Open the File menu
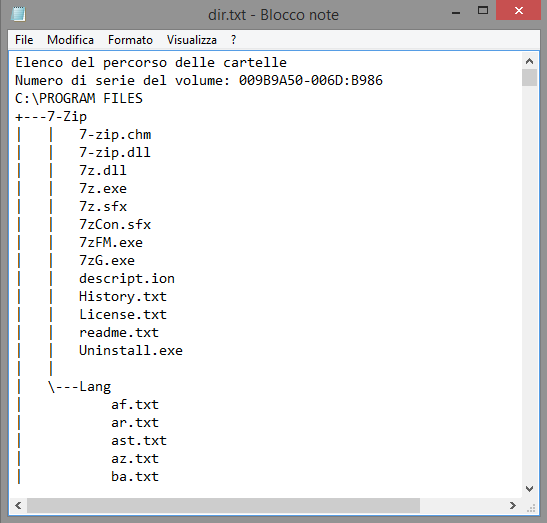 24,40
